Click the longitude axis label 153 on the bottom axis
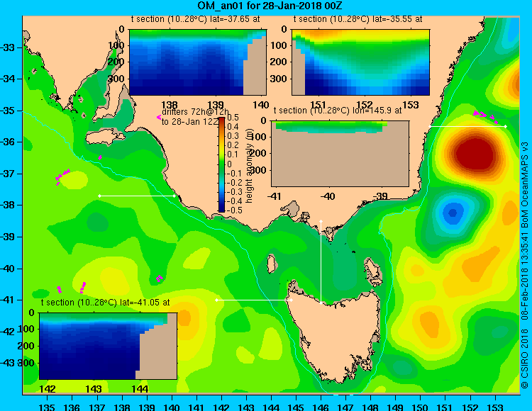Image resolution: width=532 pixels, height=411 pixels. click(495, 407)
